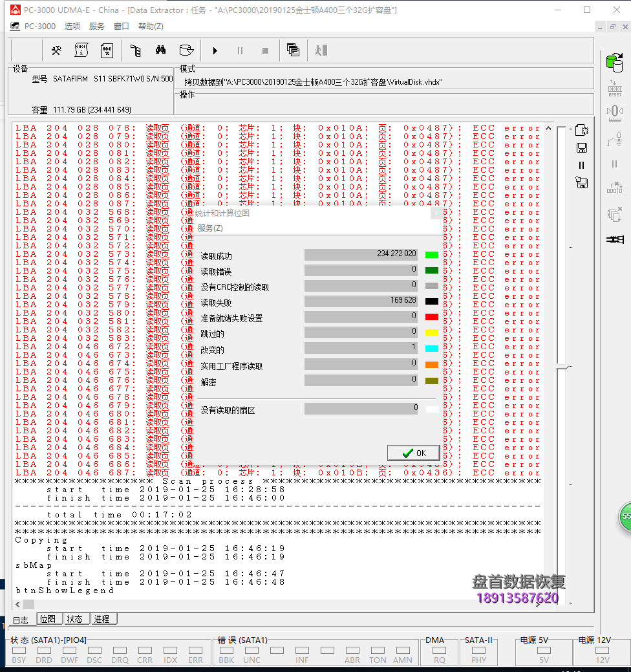Click the yellow 跳过的 swatch
631x672 pixels.
[432, 332]
